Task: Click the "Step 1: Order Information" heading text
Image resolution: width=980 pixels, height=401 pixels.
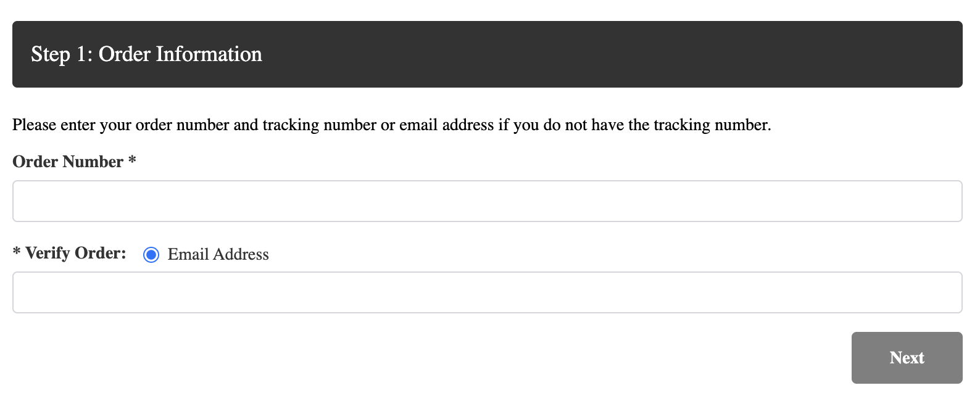Action: 146,54
